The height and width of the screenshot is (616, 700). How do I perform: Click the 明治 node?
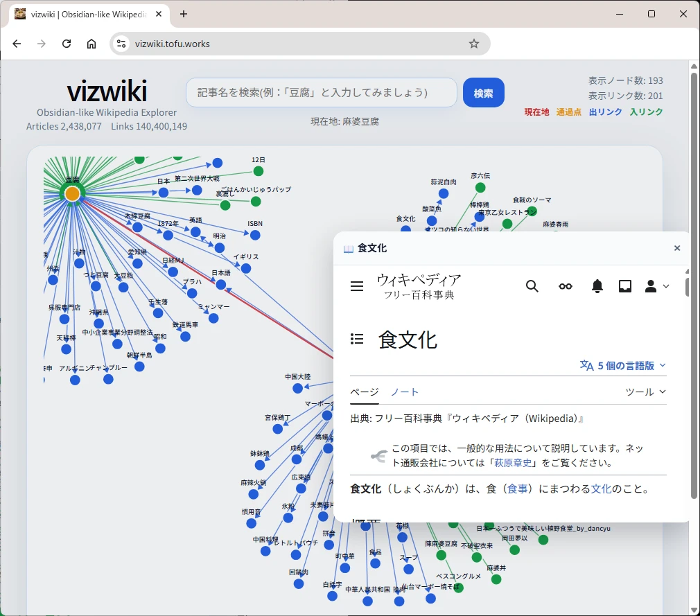click(x=219, y=248)
